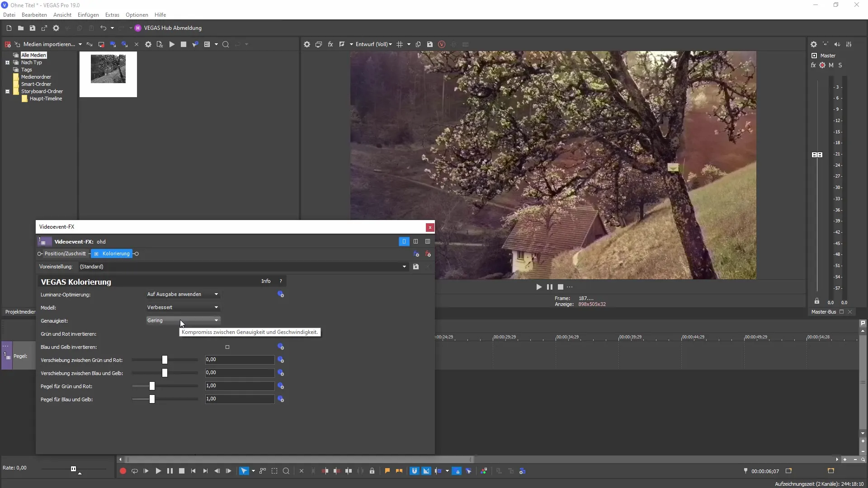Image resolution: width=868 pixels, height=488 pixels.
Task: Open a project using the main toolbar folder icon
Action: (x=20, y=28)
